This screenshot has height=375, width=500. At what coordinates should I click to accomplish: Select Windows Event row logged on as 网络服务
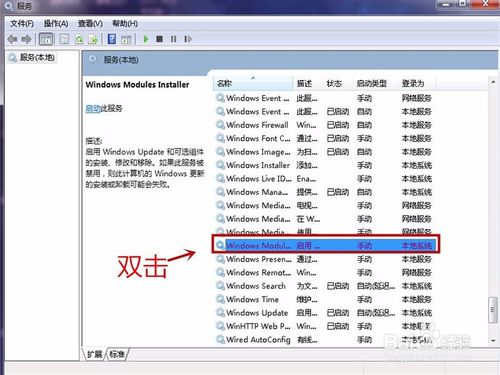click(x=325, y=98)
